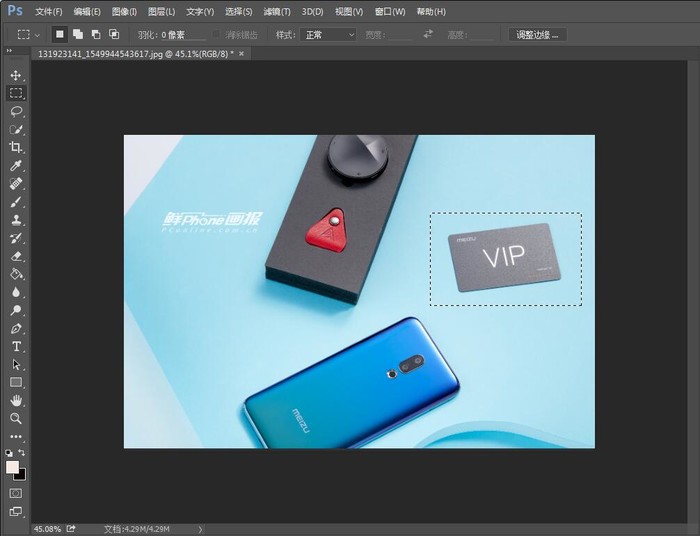The width and height of the screenshot is (700, 536).
Task: Select the Pen tool
Action: (16, 328)
